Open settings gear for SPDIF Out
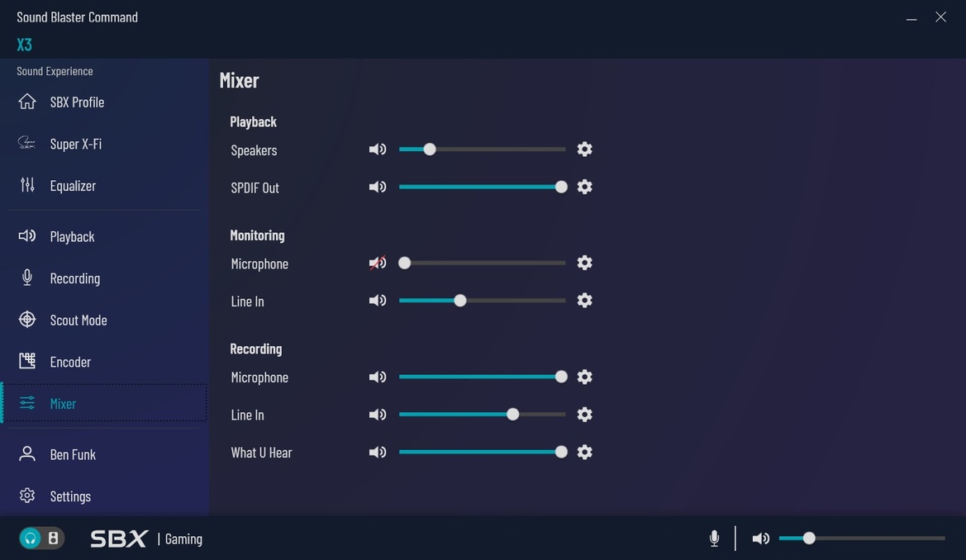966x560 pixels. [584, 187]
